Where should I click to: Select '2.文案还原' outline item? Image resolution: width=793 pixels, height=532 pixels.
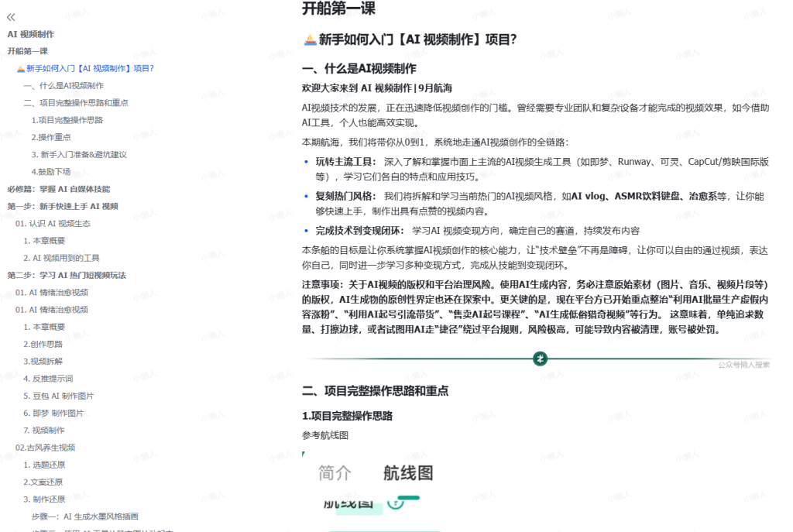(43, 482)
